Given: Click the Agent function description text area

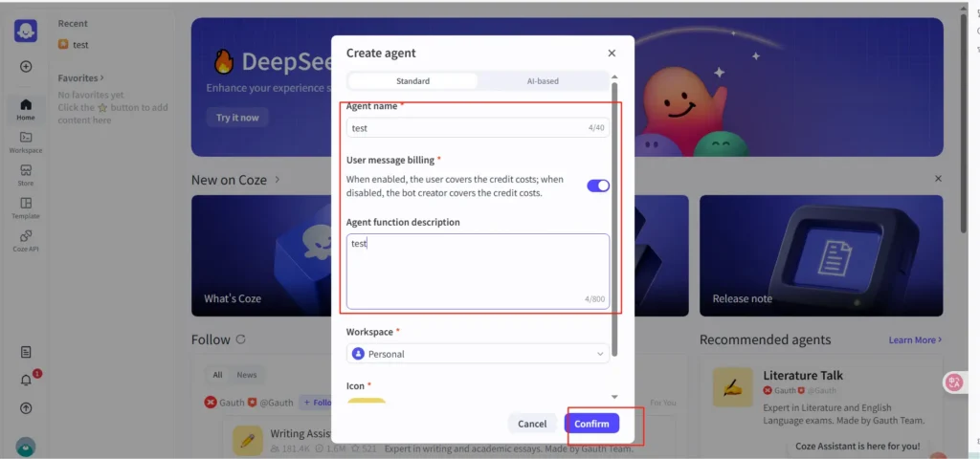Looking at the screenshot, I should [477, 270].
